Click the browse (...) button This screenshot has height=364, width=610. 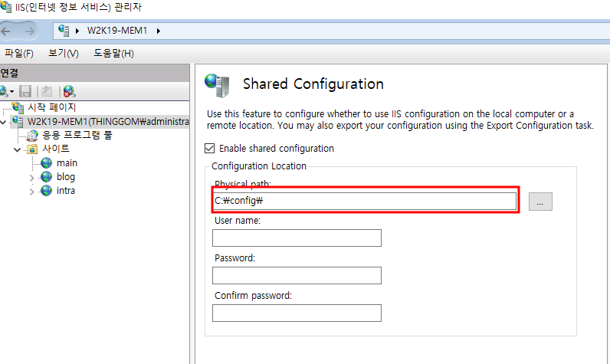540,202
